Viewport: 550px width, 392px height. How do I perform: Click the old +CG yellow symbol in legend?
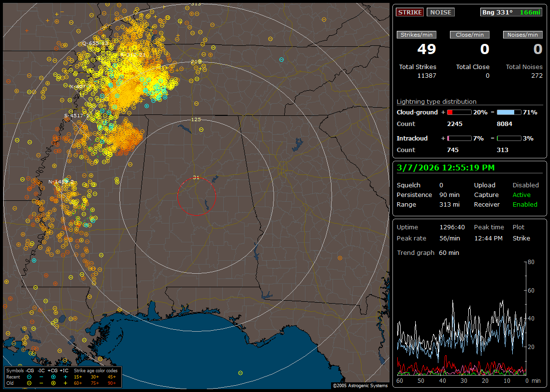point(53,383)
